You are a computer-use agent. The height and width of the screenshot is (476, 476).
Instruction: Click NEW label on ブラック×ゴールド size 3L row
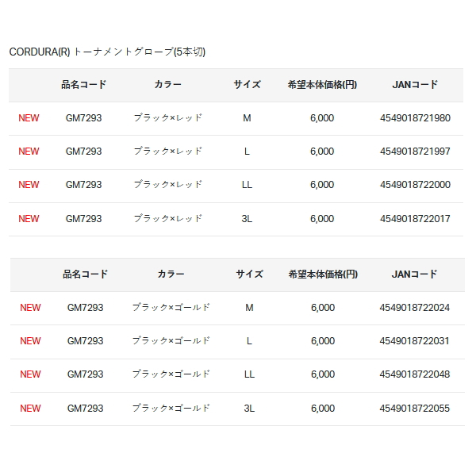pyautogui.click(x=30, y=409)
